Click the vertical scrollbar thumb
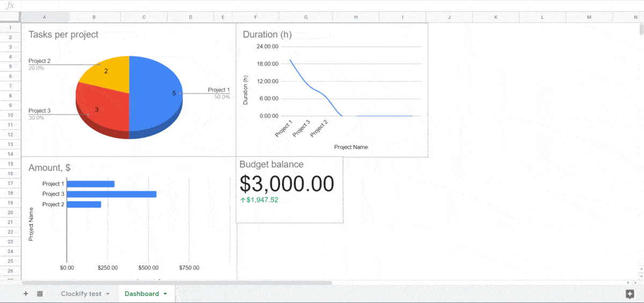 click(641, 28)
